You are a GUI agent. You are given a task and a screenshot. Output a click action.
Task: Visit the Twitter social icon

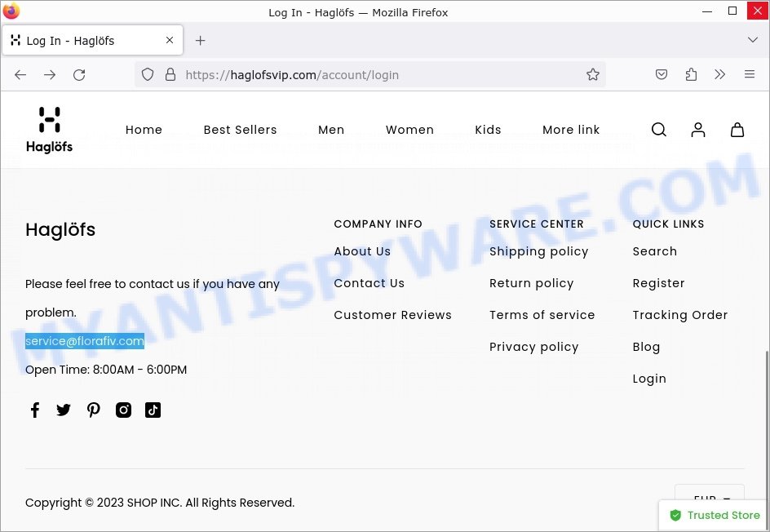[64, 410]
